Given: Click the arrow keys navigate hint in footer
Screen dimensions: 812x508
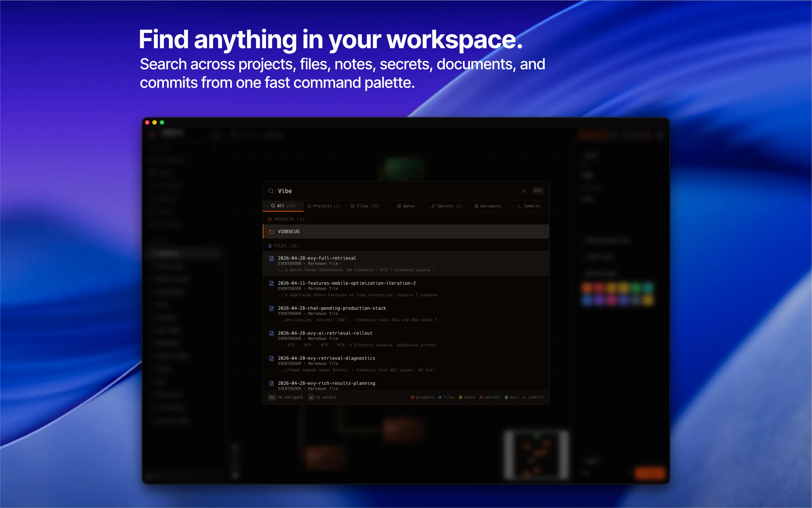Looking at the screenshot, I should 285,397.
